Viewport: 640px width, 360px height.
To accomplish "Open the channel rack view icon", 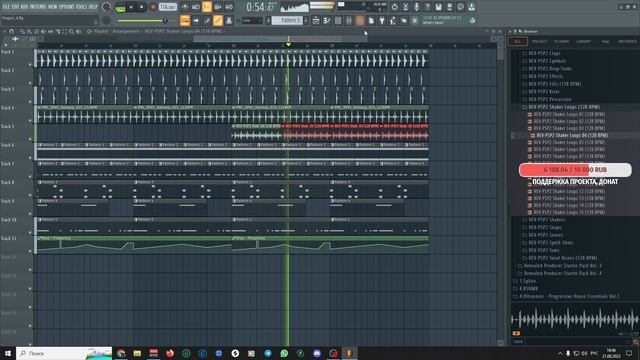I will pos(338,20).
